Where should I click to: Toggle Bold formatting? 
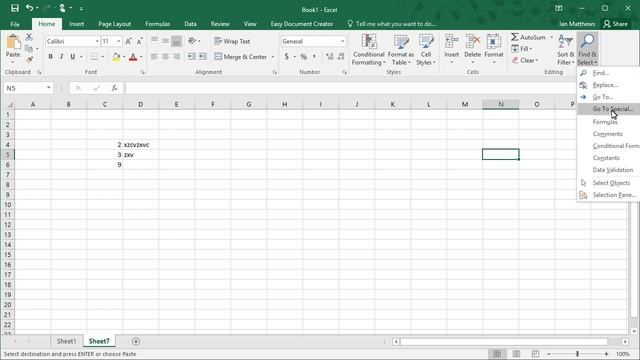pyautogui.click(x=51, y=57)
